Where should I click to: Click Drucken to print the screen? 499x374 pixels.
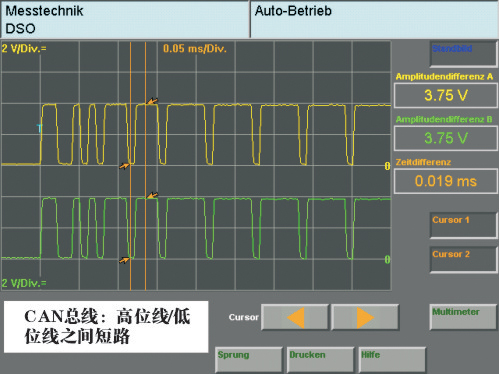click(320, 360)
